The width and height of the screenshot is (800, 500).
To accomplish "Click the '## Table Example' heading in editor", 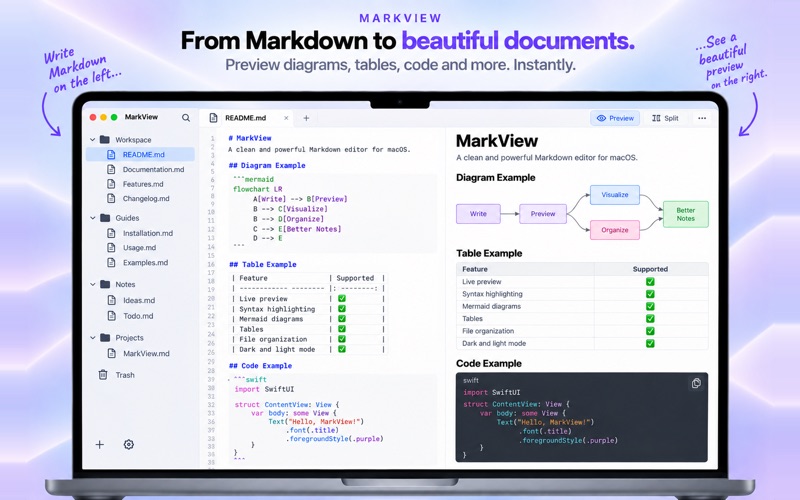I will 263,264.
